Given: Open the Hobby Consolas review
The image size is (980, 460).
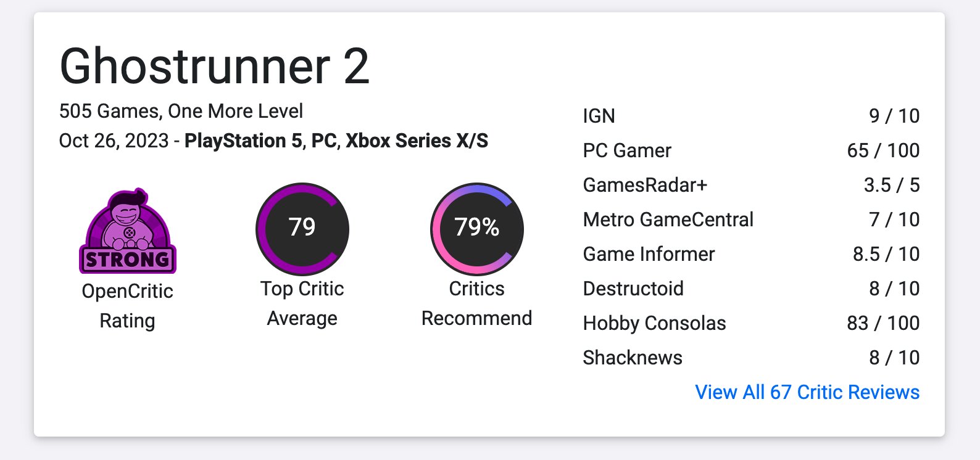Looking at the screenshot, I should coord(654,323).
